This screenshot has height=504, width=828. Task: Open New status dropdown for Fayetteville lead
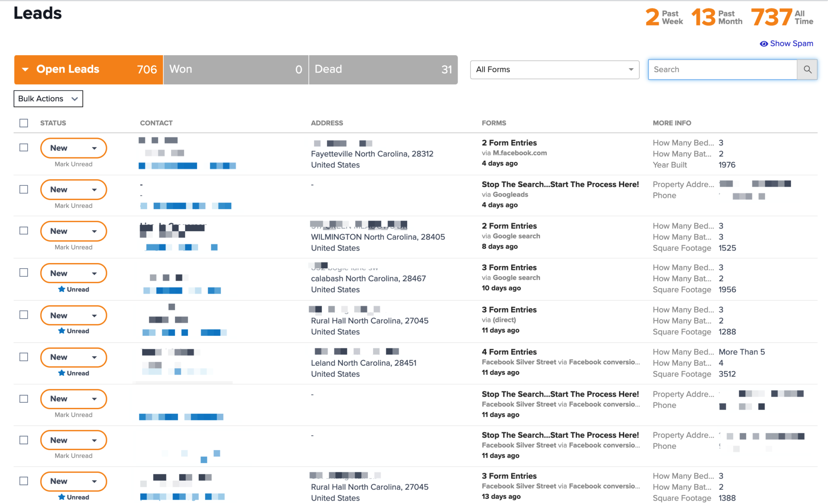pos(73,148)
